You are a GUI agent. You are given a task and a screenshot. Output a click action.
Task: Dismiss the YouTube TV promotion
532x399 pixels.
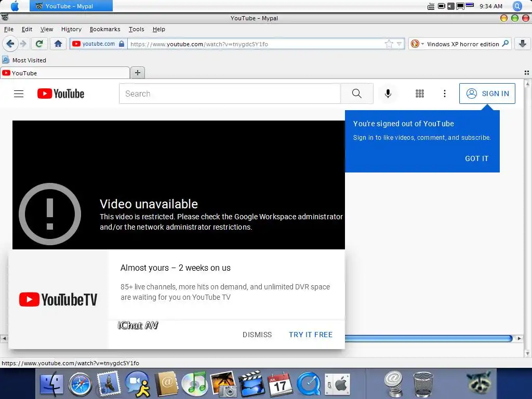(257, 335)
